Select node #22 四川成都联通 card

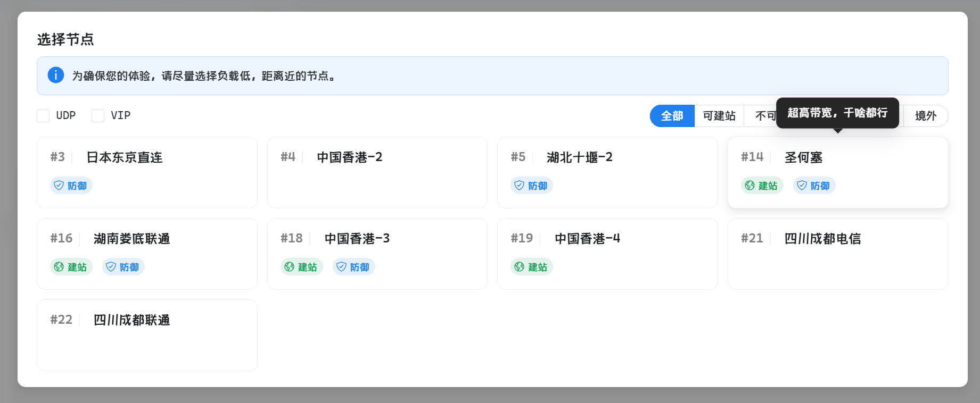pyautogui.click(x=147, y=335)
